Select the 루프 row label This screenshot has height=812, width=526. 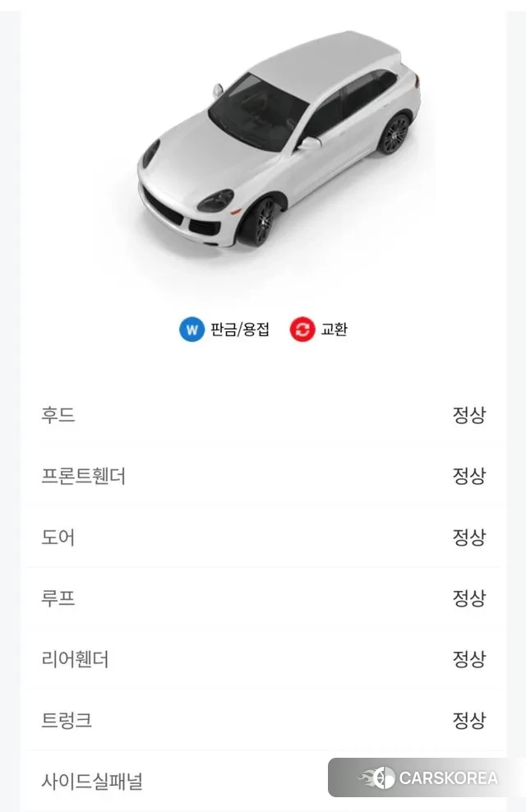point(58,598)
